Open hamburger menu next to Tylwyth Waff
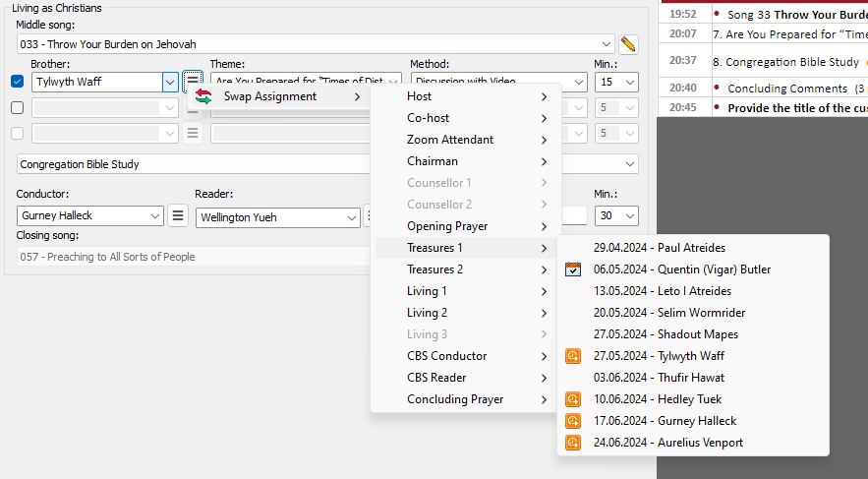 (x=193, y=82)
